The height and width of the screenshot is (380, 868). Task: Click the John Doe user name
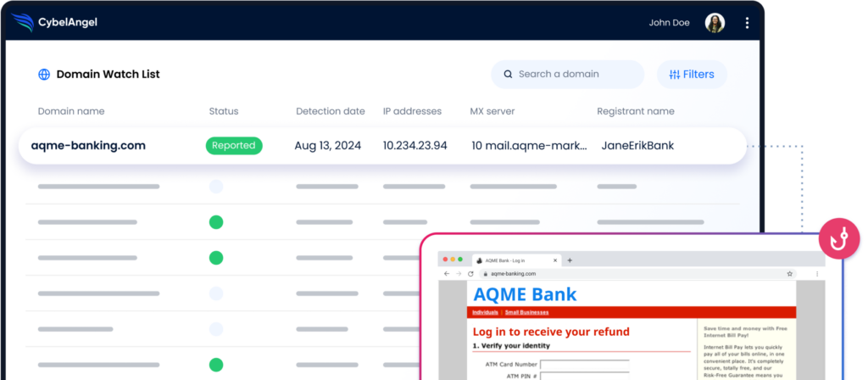tap(670, 23)
